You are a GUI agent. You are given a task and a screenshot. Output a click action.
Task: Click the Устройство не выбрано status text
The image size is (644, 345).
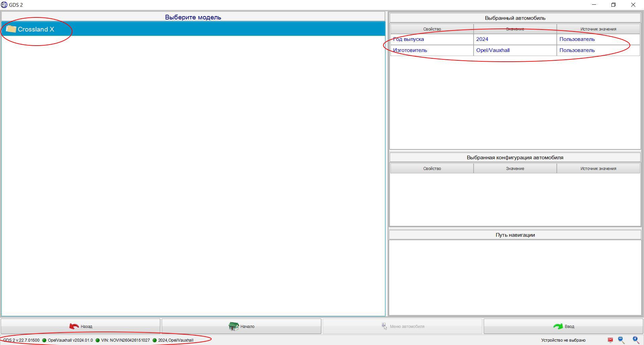point(563,340)
